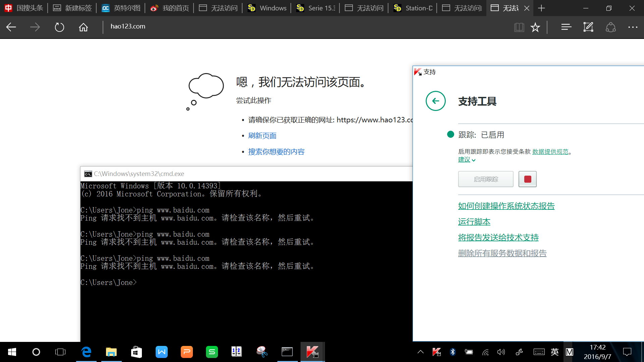Viewport: 644px width, 362px height.
Task: Open the 数据提供规范 link
Action: click(x=550, y=152)
